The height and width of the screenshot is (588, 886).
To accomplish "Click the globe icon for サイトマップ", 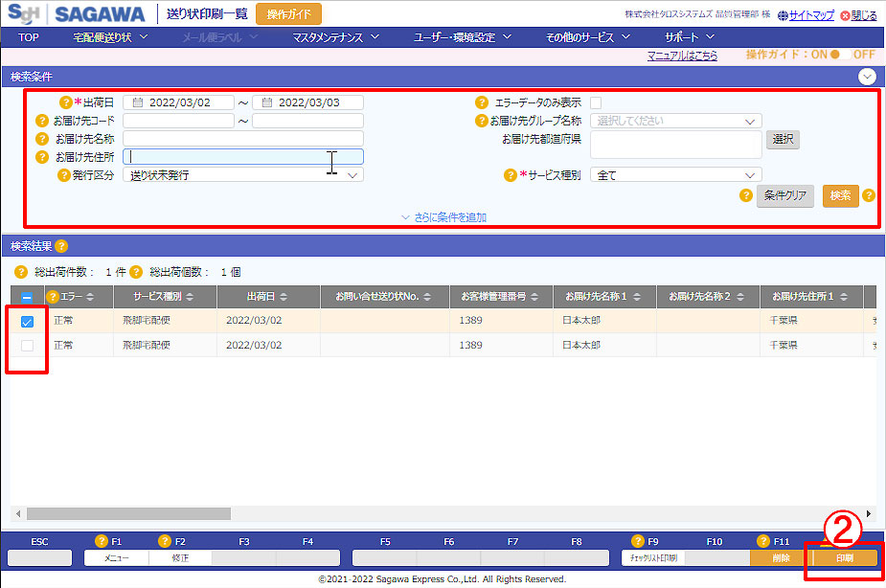I will point(782,15).
